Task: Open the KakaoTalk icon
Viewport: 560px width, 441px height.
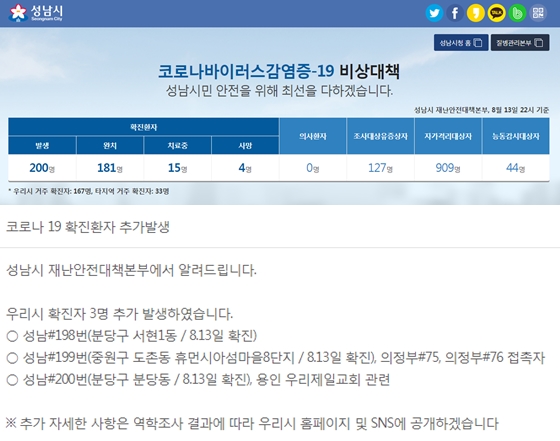Action: click(x=496, y=13)
